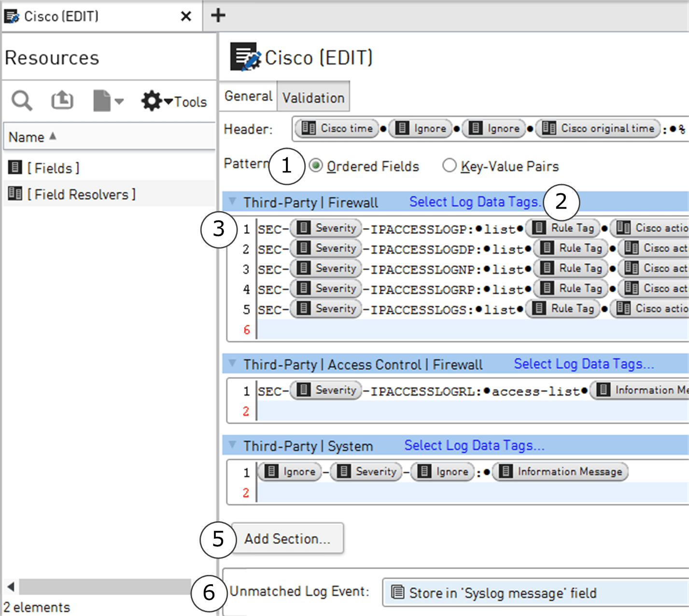Open a new editor tab with the plus button
The width and height of the screenshot is (689, 616).
[217, 15]
